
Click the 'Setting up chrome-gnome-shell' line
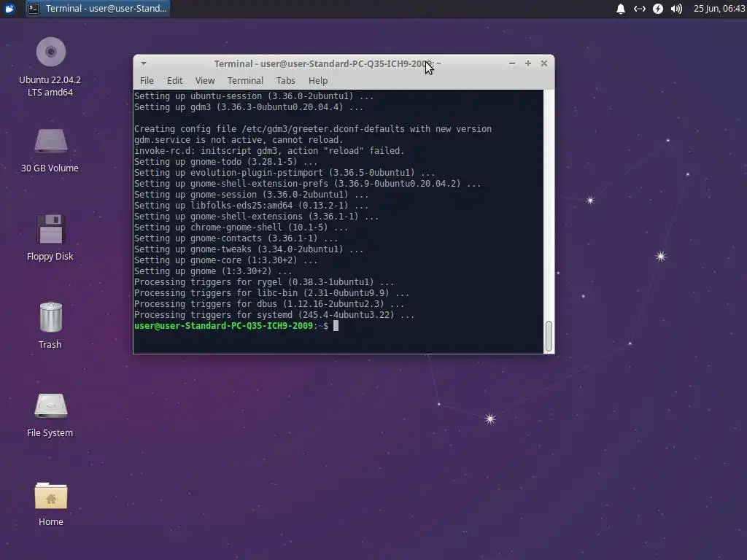(x=241, y=227)
